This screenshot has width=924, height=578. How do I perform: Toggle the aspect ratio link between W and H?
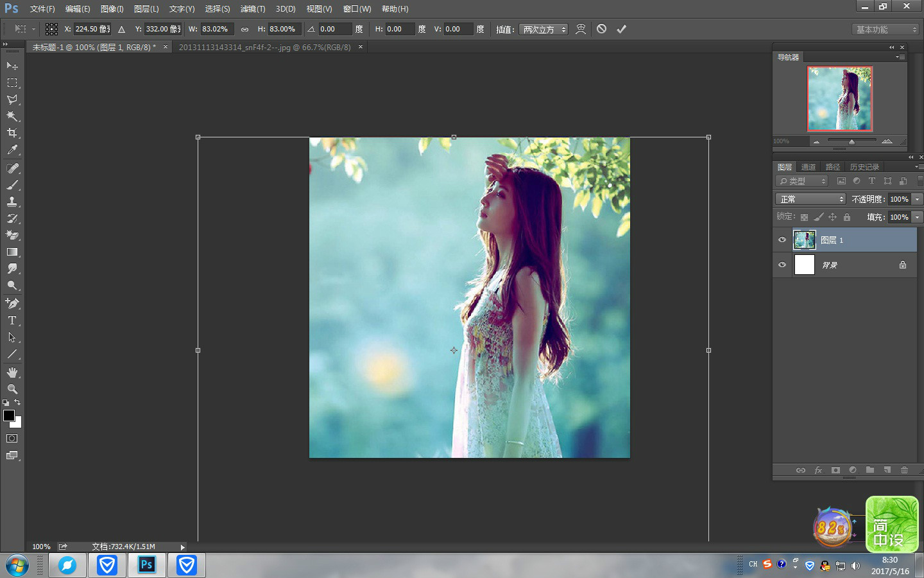coord(244,29)
